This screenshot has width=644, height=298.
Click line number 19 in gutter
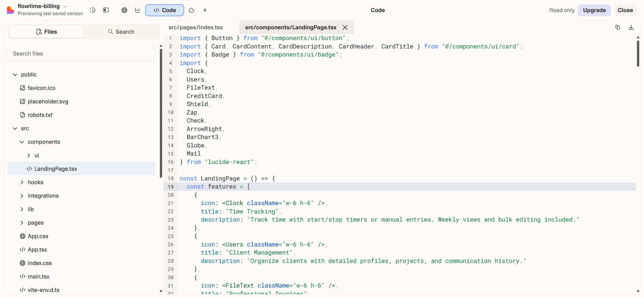pyautogui.click(x=171, y=187)
